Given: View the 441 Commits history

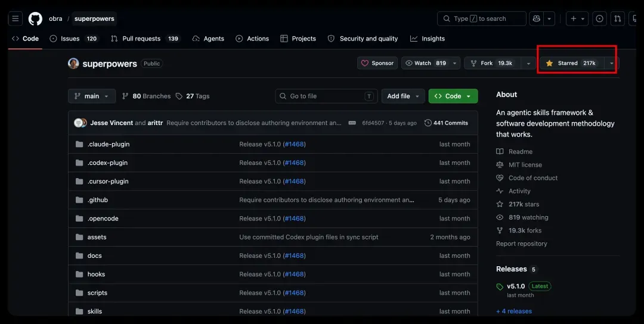Looking at the screenshot, I should [x=446, y=123].
